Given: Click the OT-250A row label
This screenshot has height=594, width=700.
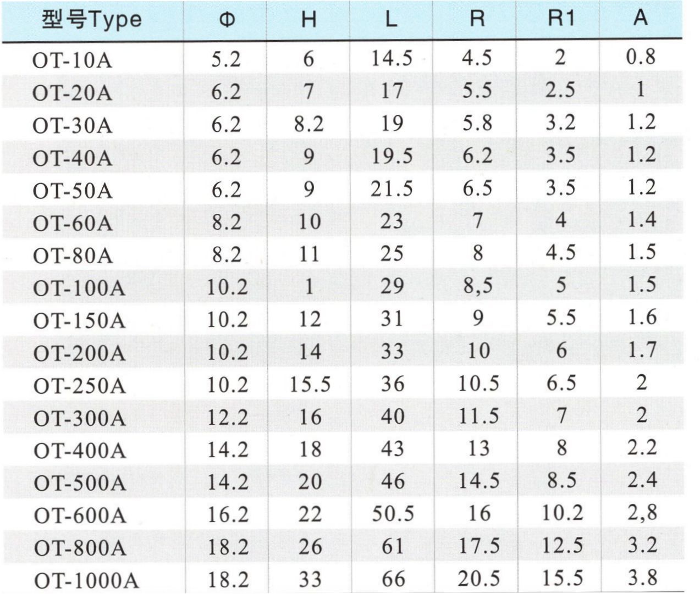Looking at the screenshot, I should point(79,386).
